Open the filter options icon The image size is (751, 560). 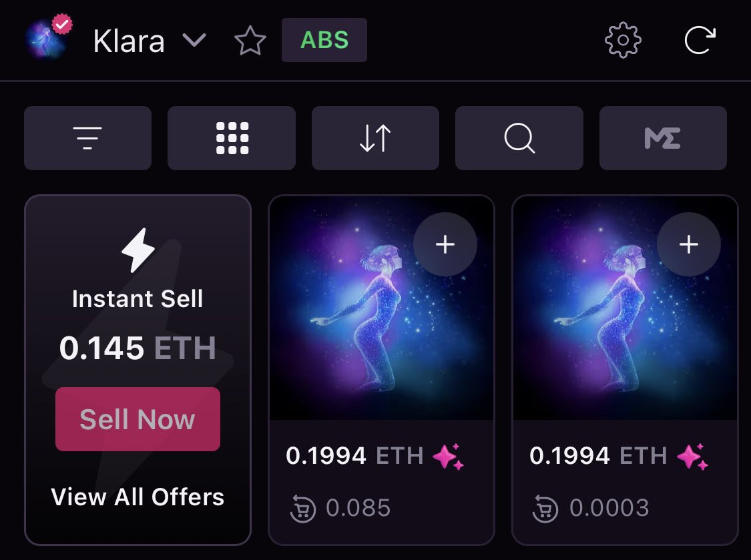click(87, 138)
